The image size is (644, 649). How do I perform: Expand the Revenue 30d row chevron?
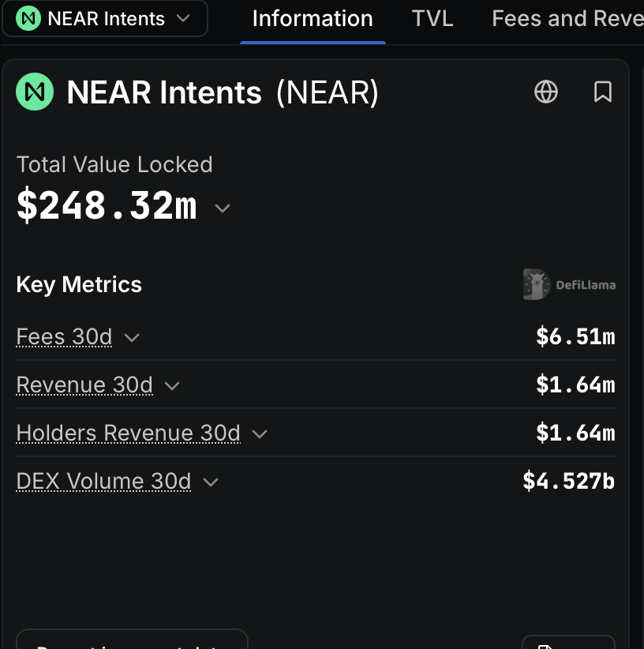coord(172,386)
